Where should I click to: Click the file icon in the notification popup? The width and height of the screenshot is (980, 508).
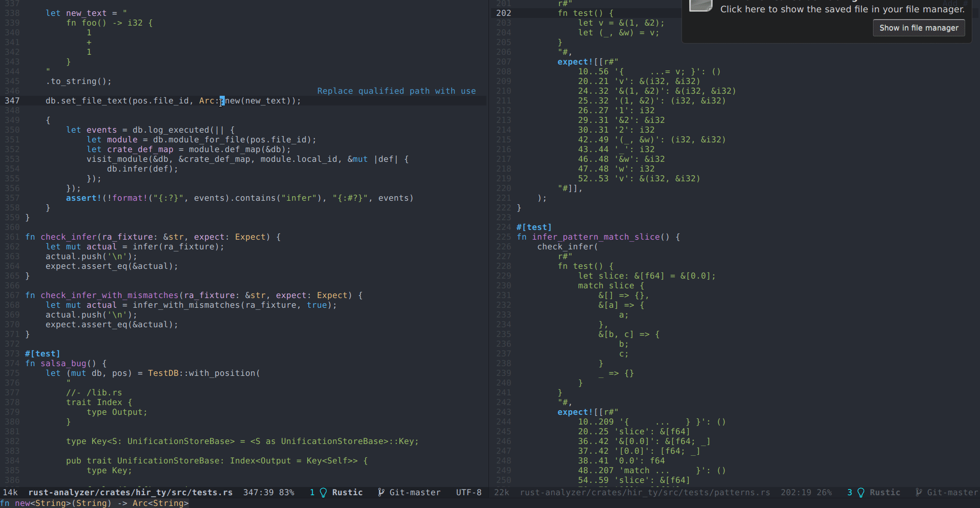701,7
